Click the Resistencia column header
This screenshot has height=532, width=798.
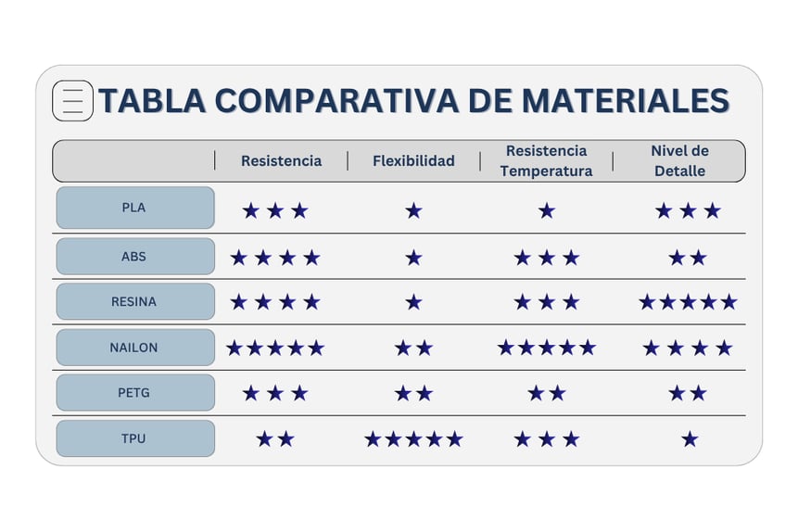[282, 161]
